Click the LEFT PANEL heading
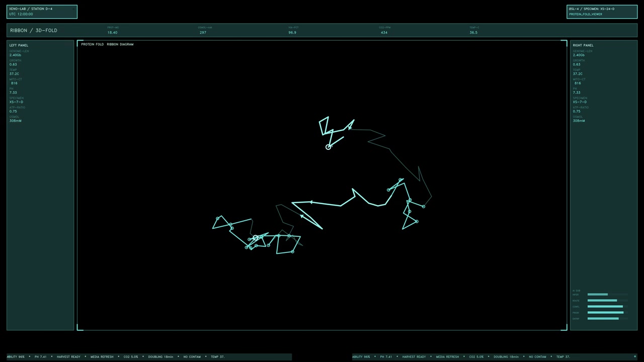Viewport: 644px width, 362px height. pyautogui.click(x=19, y=45)
